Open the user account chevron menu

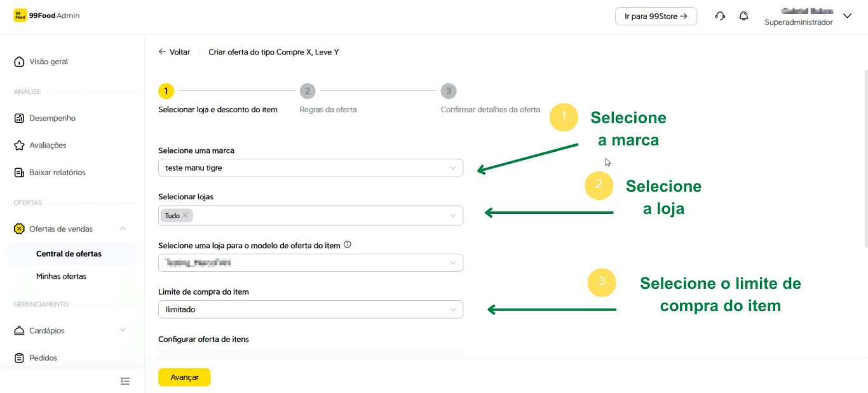pyautogui.click(x=847, y=17)
